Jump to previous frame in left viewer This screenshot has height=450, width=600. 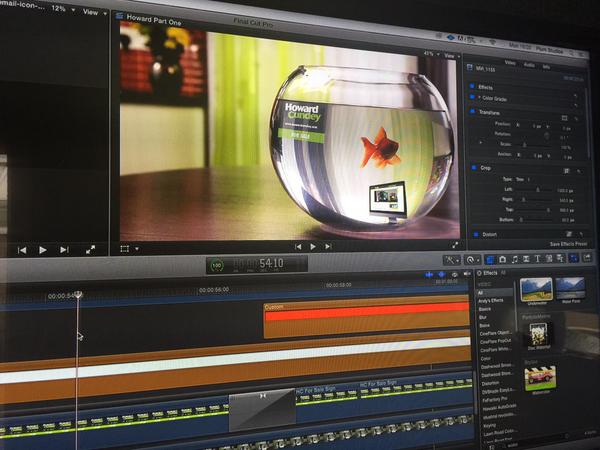[22, 250]
